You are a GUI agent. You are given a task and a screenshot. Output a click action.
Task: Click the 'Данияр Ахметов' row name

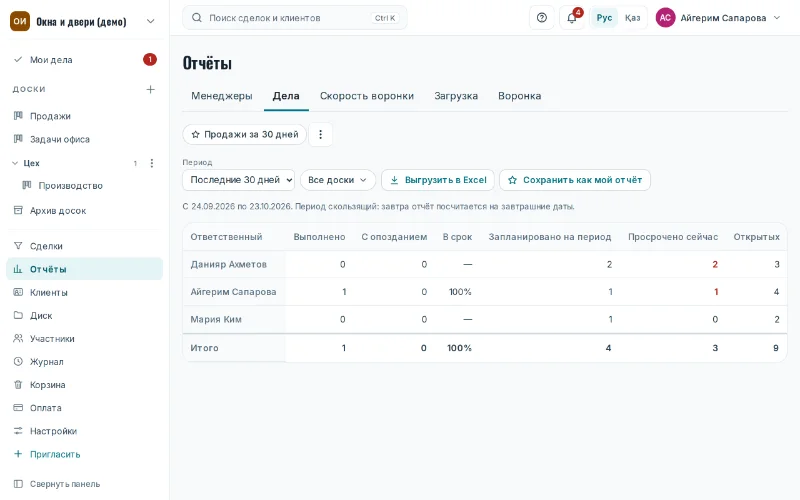click(x=229, y=264)
